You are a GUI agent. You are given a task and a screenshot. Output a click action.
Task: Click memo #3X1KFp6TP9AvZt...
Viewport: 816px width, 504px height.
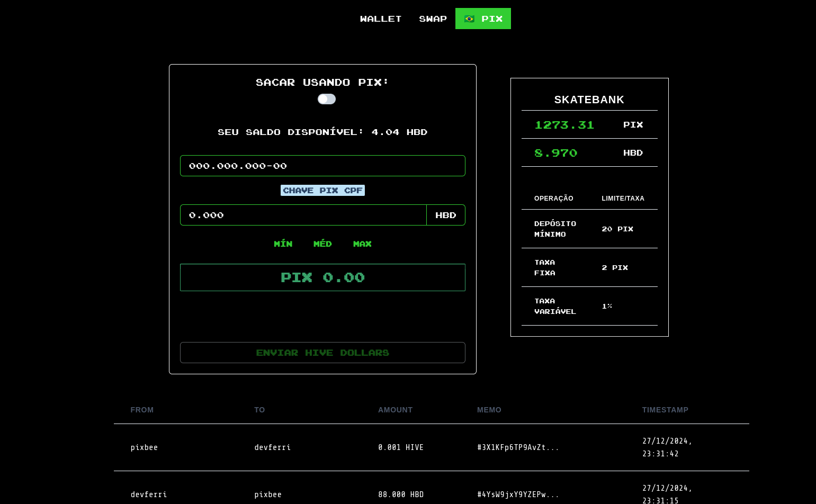tap(518, 447)
